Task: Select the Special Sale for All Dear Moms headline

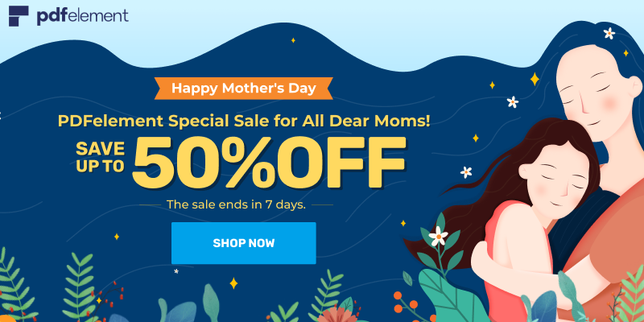Action: point(244,122)
